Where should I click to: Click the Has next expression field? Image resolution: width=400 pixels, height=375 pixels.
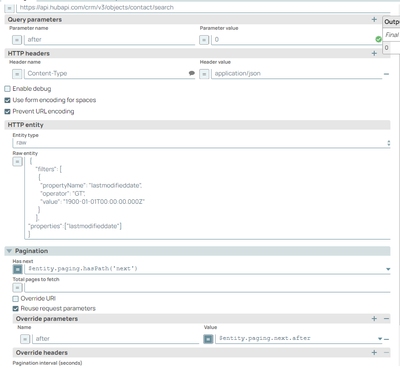[207, 269]
